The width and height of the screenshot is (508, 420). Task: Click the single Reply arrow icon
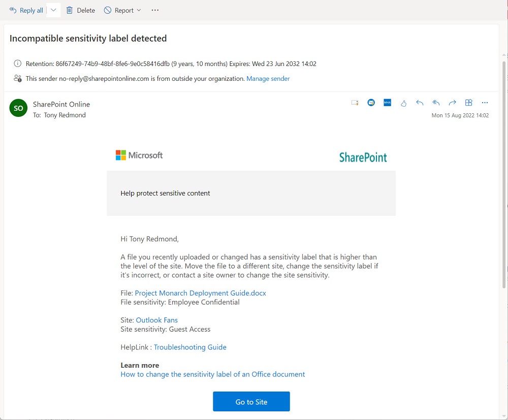[420, 103]
